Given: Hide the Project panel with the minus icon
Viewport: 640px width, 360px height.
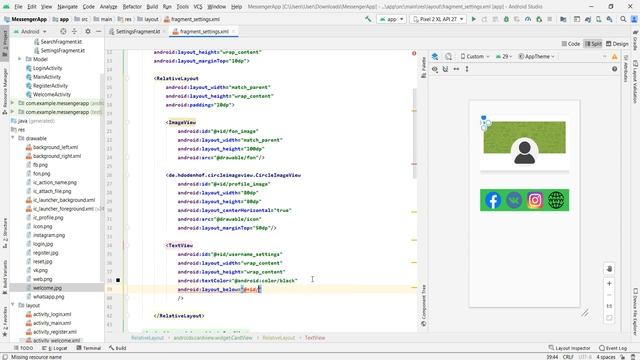Looking at the screenshot, I should [98, 31].
